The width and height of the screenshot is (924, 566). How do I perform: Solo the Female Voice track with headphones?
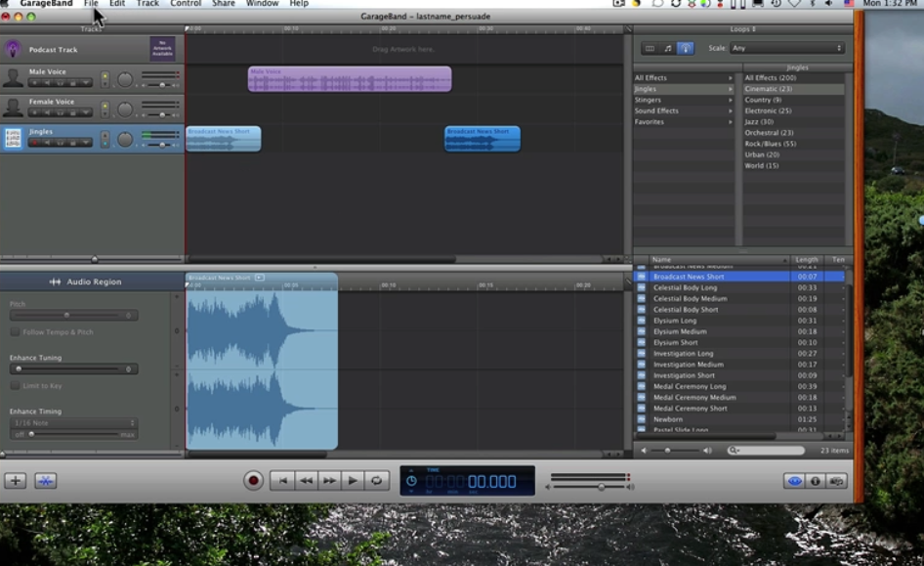61,112
